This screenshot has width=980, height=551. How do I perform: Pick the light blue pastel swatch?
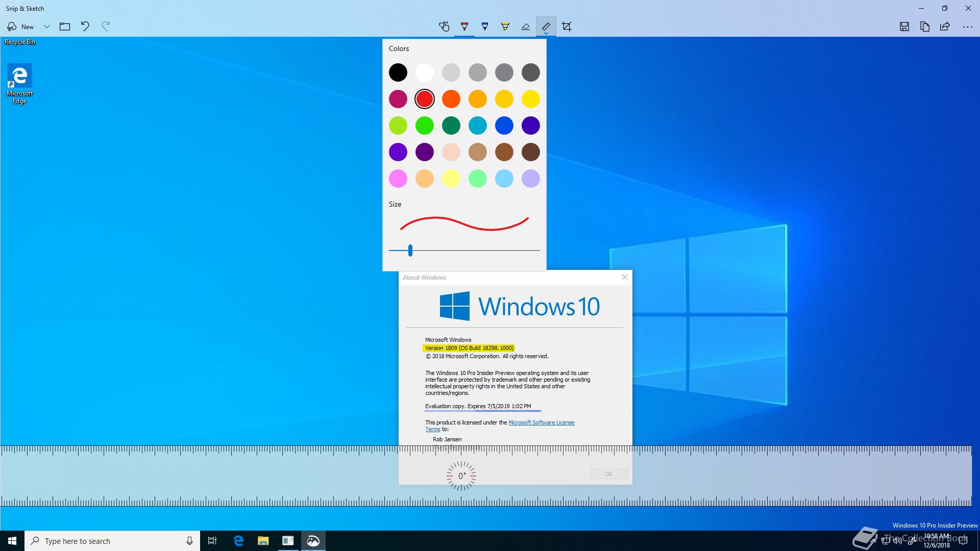point(504,179)
